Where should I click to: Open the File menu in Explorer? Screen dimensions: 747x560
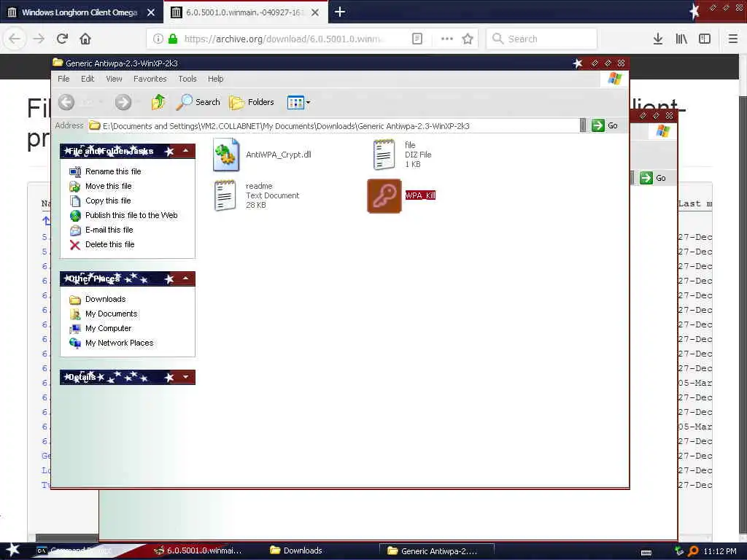point(63,79)
